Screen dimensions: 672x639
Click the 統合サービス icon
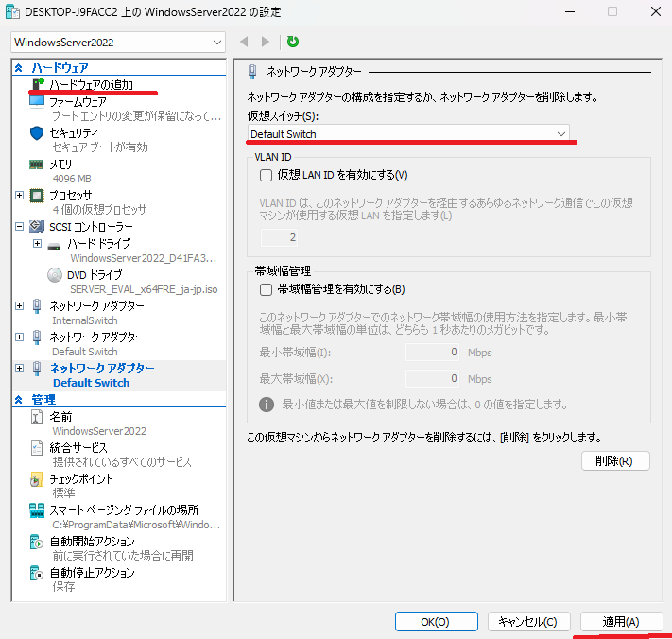(37, 448)
